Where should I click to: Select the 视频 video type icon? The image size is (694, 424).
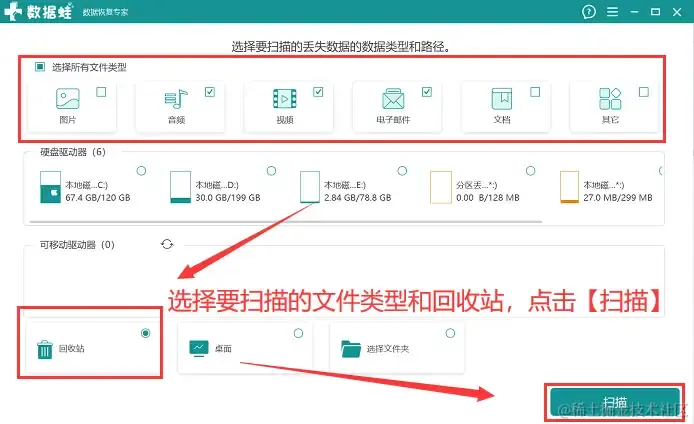pyautogui.click(x=285, y=98)
